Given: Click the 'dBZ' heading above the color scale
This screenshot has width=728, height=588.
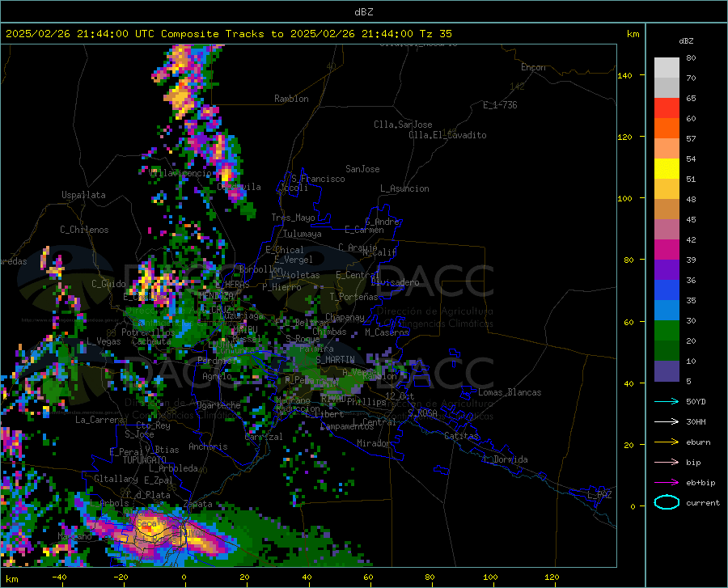Looking at the screenshot, I should (686, 40).
